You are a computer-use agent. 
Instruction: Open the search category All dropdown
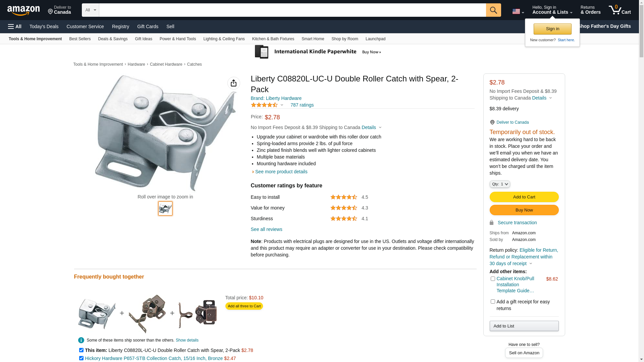90,10
